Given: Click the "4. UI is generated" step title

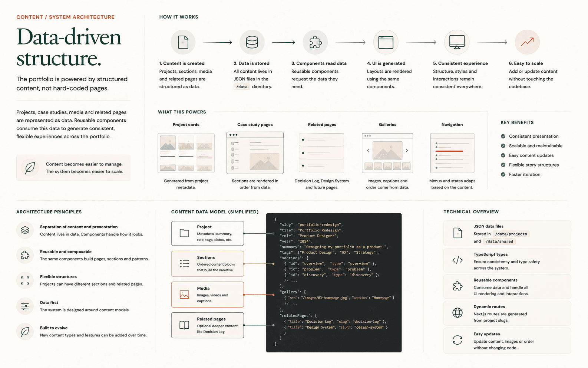Looking at the screenshot, I should (386, 63).
